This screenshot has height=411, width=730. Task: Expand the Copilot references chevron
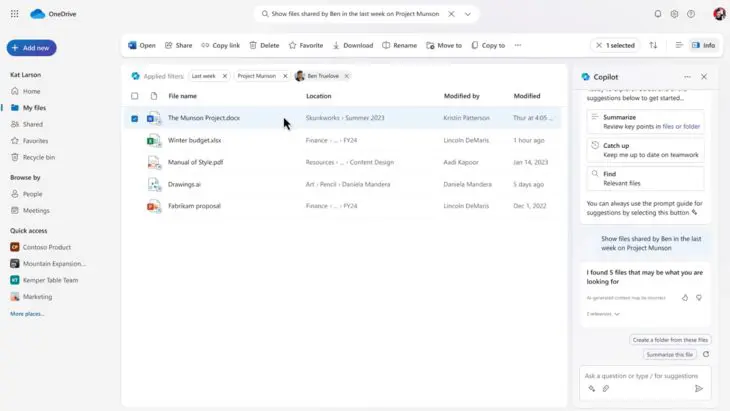[617, 314]
